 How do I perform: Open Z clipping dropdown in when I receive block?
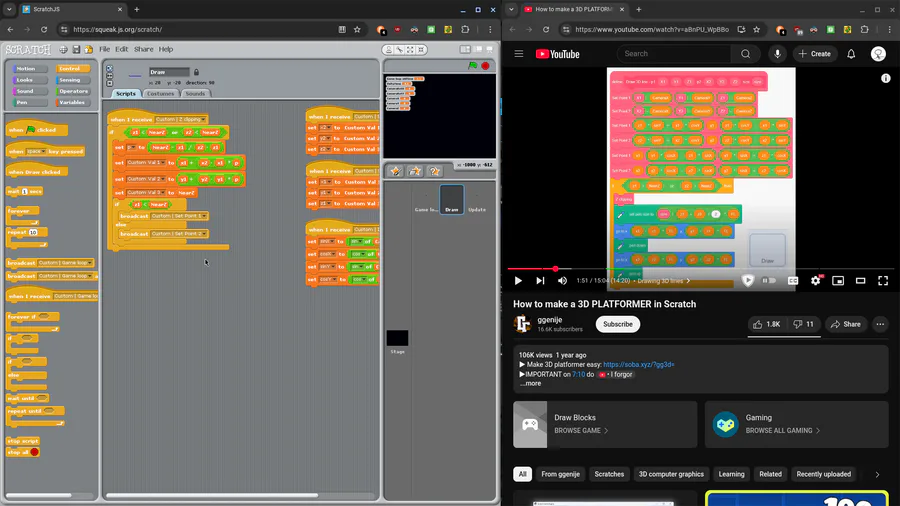(181, 119)
